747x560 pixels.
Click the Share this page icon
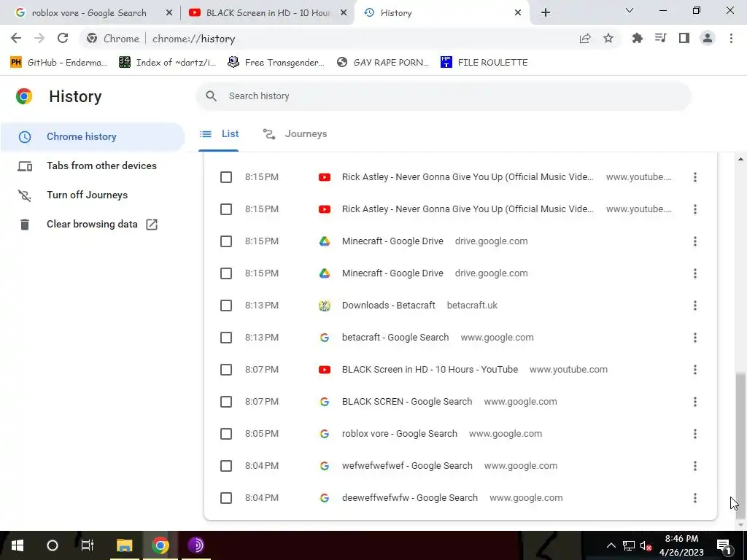click(x=585, y=39)
